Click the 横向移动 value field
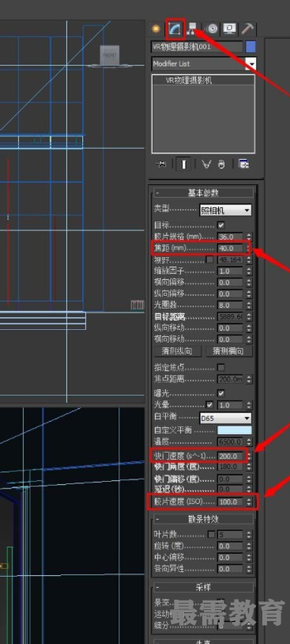This screenshot has height=644, width=290. 231,339
